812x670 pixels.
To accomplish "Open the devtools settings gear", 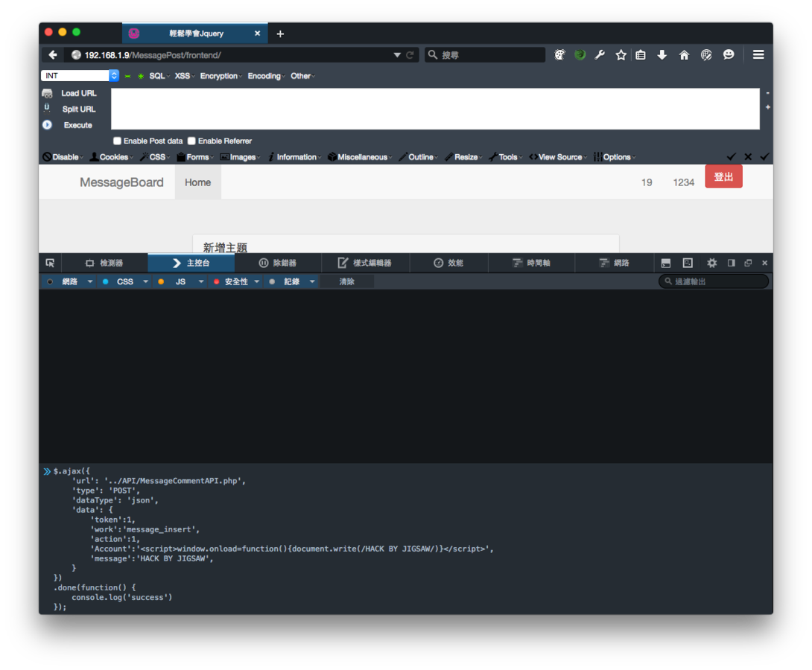I will click(x=712, y=263).
